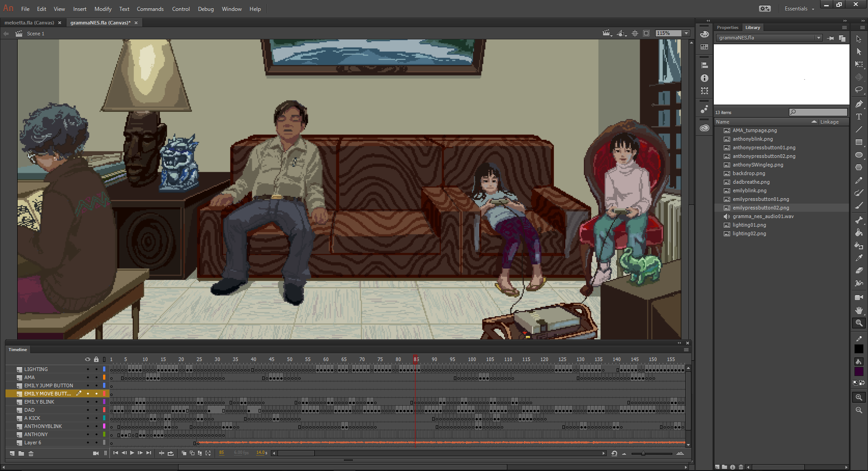Open the Essentials workspace dropdown
The height and width of the screenshot is (471, 868).
pos(799,9)
